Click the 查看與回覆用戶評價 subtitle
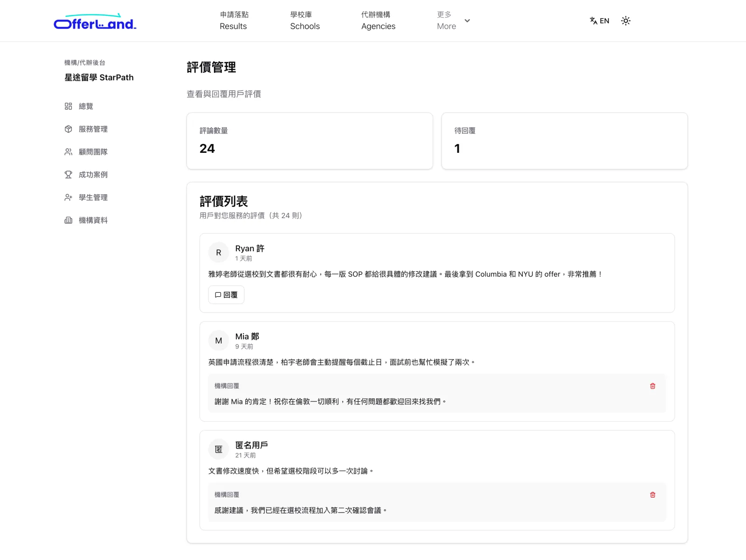The width and height of the screenshot is (746, 560). click(224, 94)
